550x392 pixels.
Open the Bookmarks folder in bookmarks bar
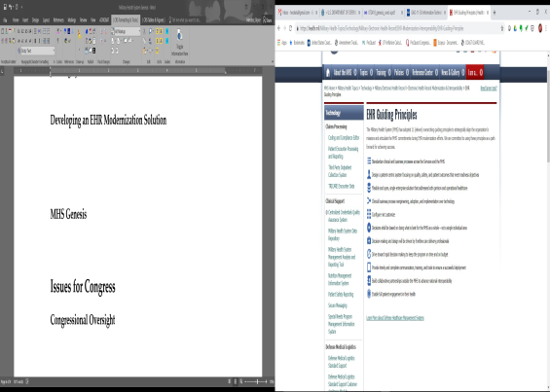pyautogui.click(x=297, y=43)
